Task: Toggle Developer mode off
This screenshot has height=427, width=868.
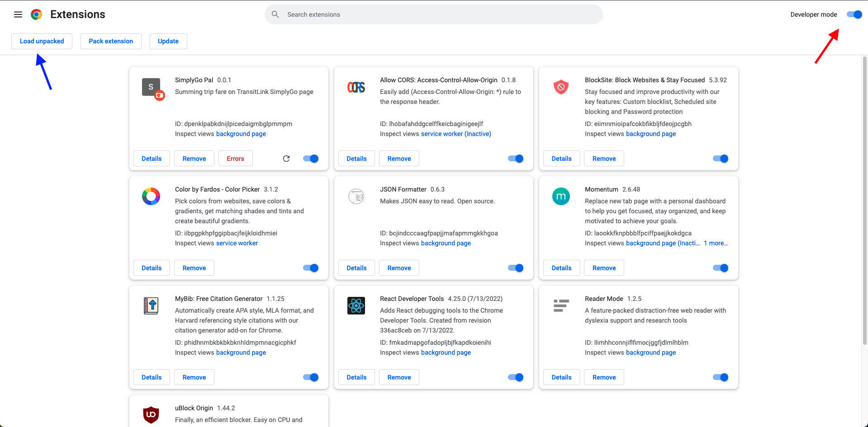Action: [x=854, y=14]
